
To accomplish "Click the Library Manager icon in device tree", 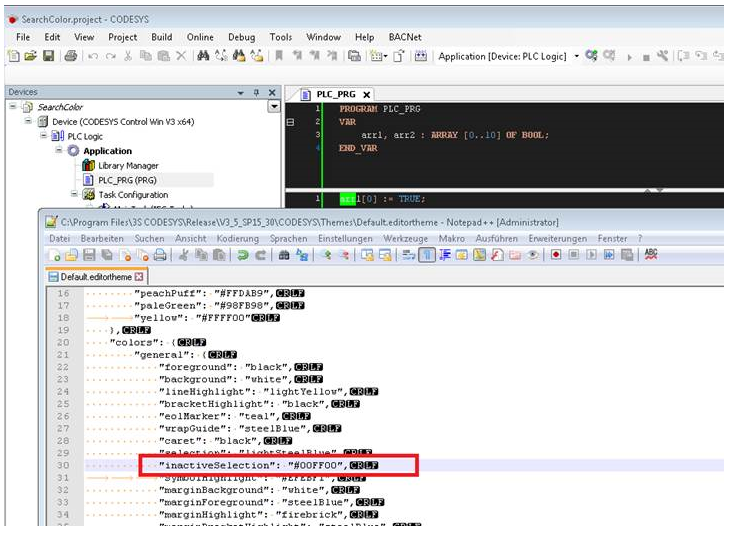I will (89, 166).
